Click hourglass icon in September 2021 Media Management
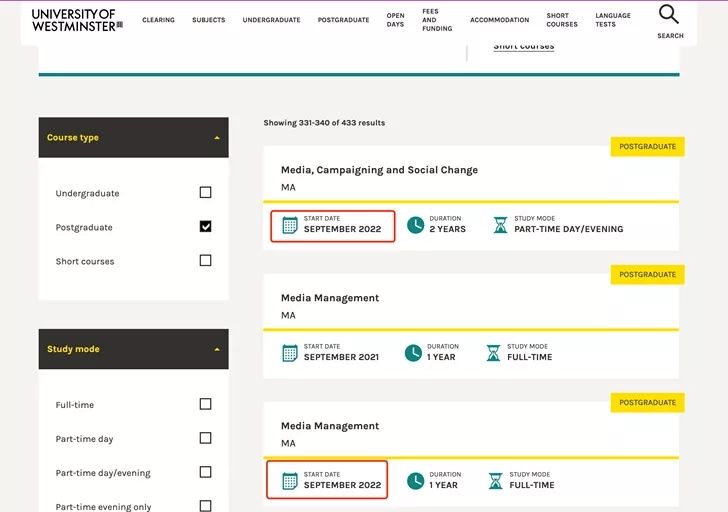The height and width of the screenshot is (512, 728). 493,353
